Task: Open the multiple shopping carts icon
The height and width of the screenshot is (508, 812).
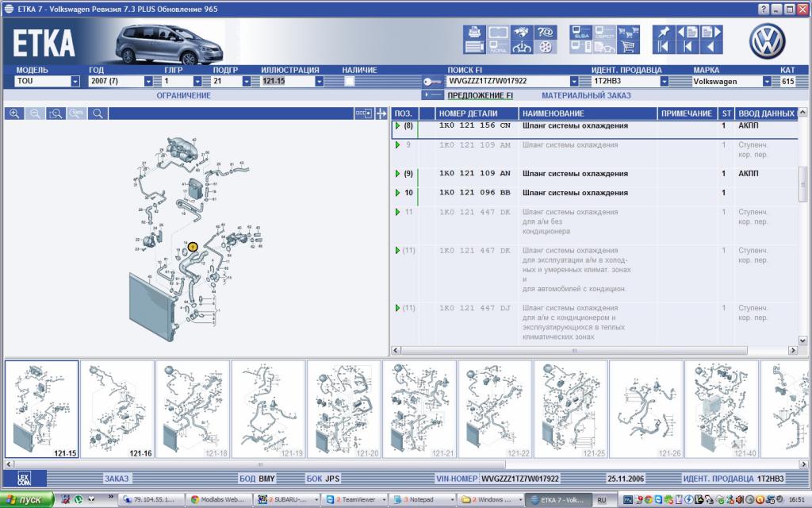Action: 628,32
